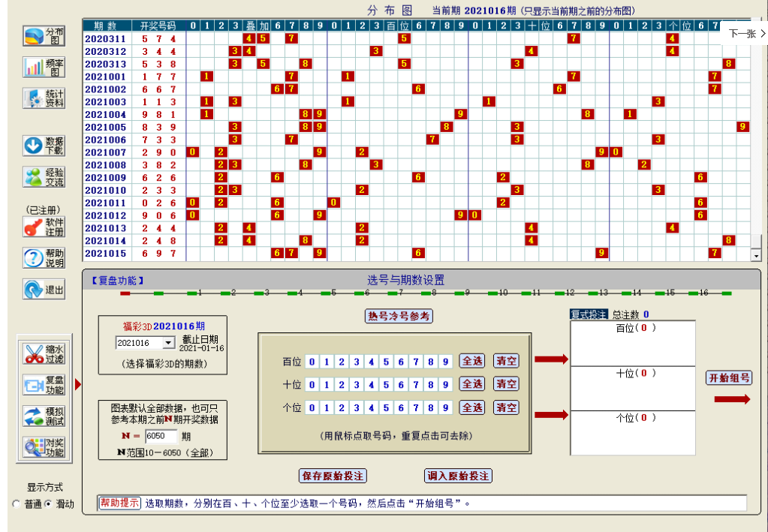Click 清空 for the 个位 row
The width and height of the screenshot is (768, 532).
pos(506,407)
